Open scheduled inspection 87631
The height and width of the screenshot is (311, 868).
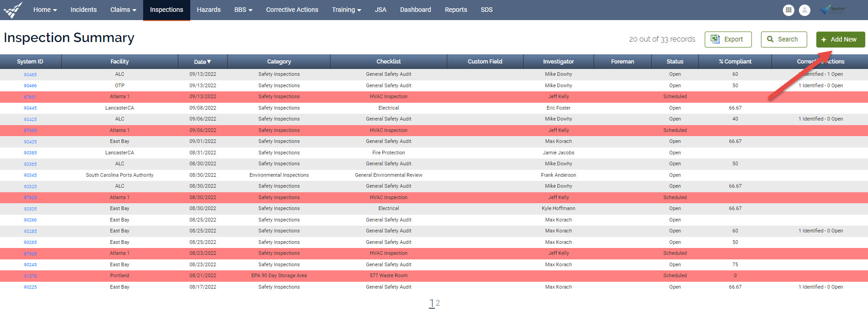[x=30, y=97]
